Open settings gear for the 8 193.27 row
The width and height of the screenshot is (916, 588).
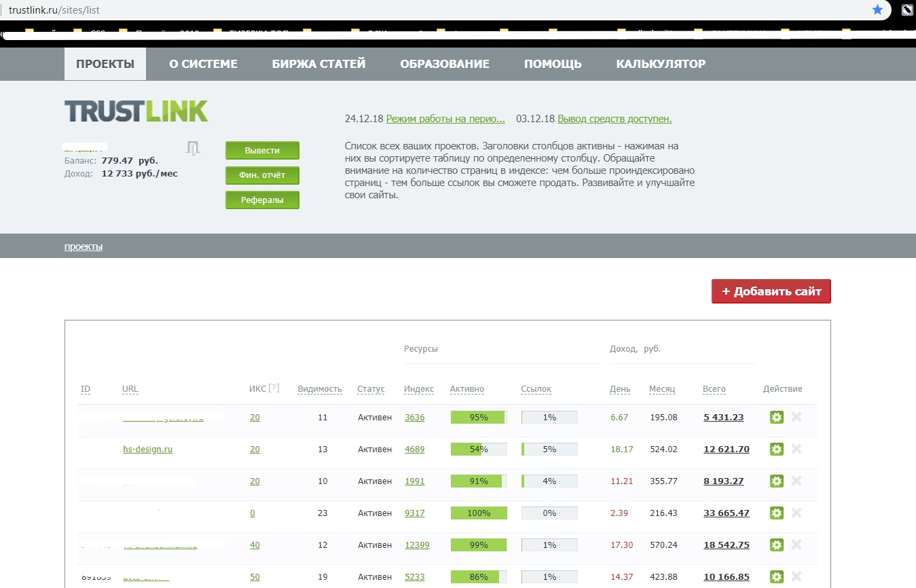tap(777, 481)
